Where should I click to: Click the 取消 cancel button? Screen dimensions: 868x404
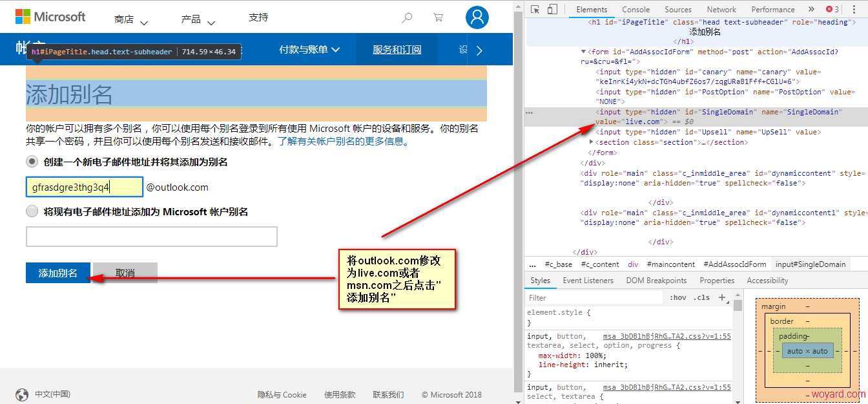pyautogui.click(x=125, y=273)
